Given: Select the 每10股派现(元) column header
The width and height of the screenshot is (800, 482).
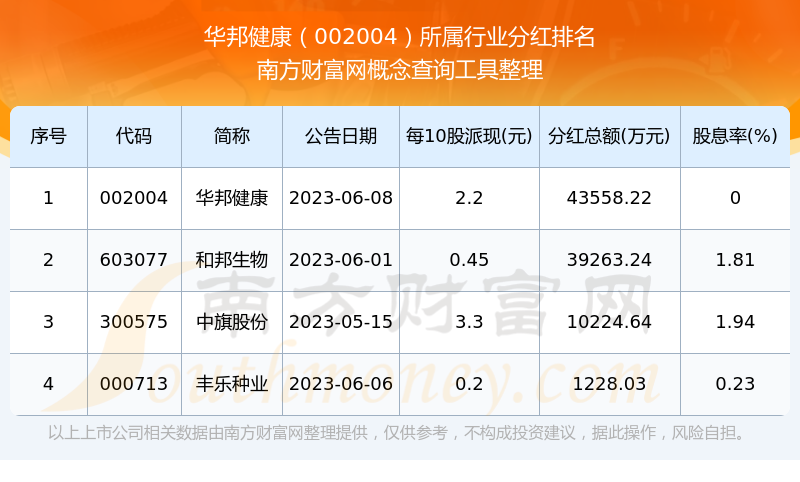Looking at the screenshot, I should coord(469,136).
